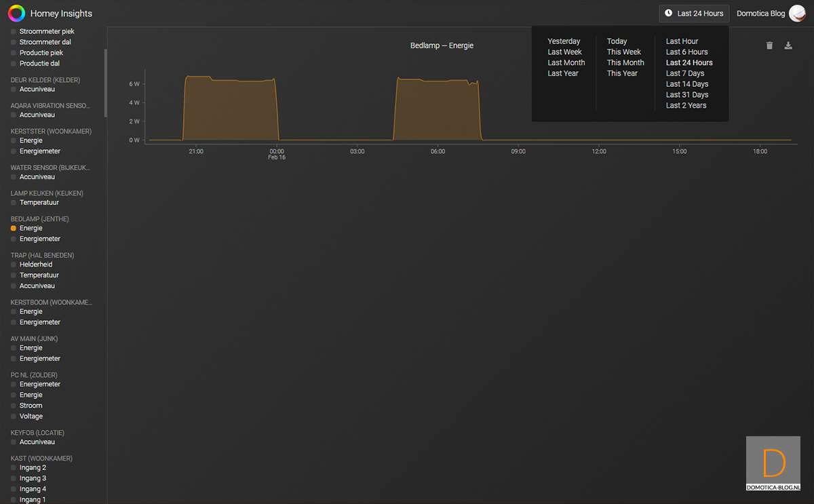Click the Domotica-blog.nl watermark logo
This screenshot has height=504, width=814.
coord(773,464)
